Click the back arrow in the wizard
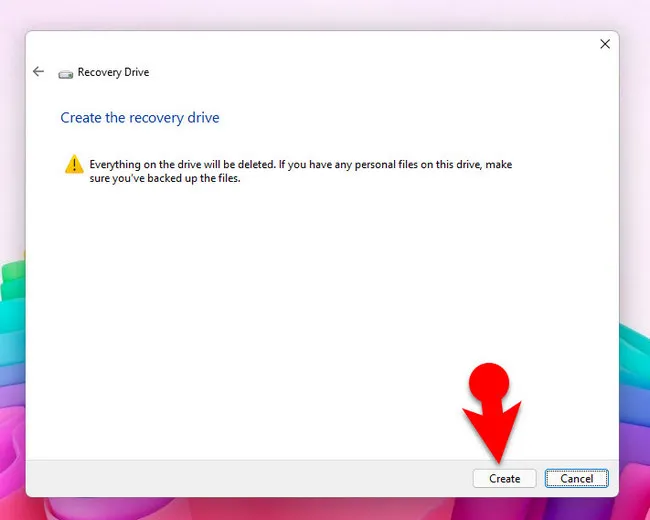Image resolution: width=650 pixels, height=520 pixels. point(38,72)
